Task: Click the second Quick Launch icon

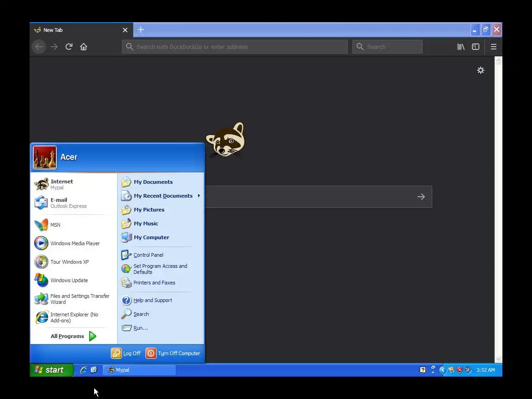Action: click(94, 370)
